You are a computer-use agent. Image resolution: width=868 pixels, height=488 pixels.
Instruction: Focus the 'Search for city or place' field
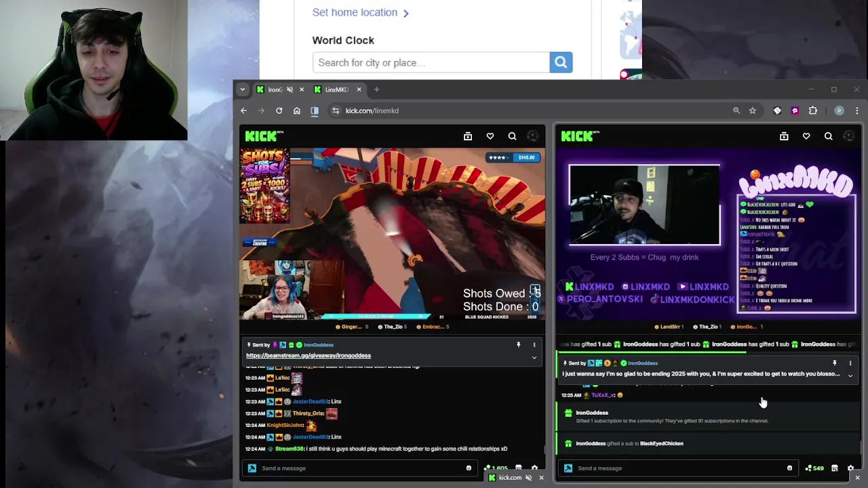tap(431, 62)
